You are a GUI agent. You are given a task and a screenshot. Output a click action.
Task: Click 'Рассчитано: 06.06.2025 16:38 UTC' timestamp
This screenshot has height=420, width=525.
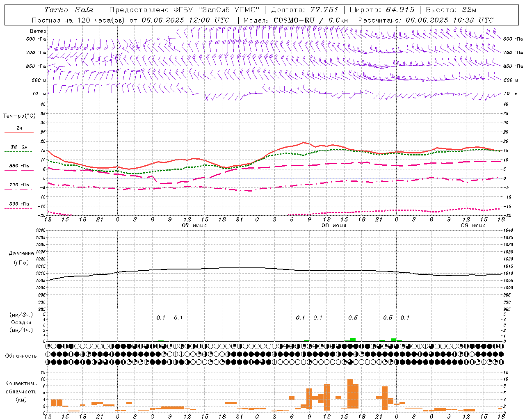[x=426, y=20]
